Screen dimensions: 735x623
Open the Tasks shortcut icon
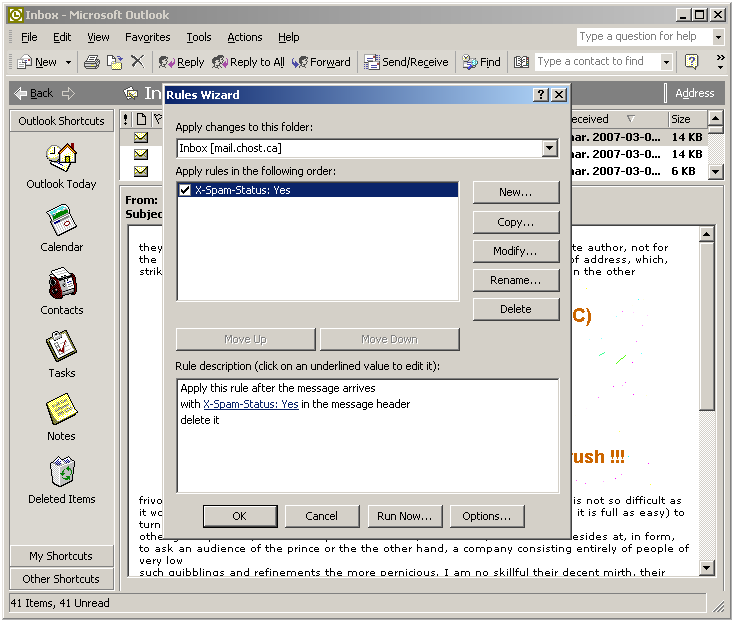coord(61,346)
